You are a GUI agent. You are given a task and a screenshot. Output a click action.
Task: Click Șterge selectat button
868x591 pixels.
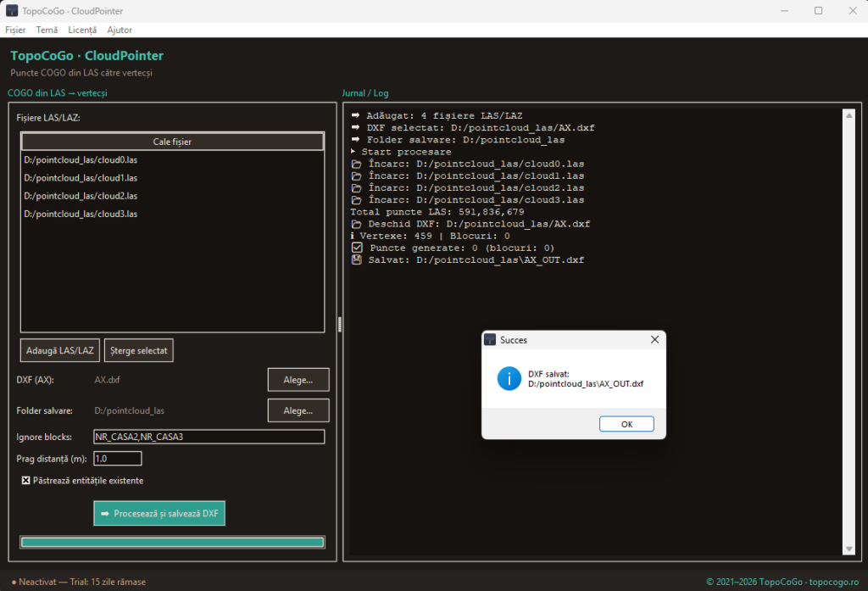(138, 350)
